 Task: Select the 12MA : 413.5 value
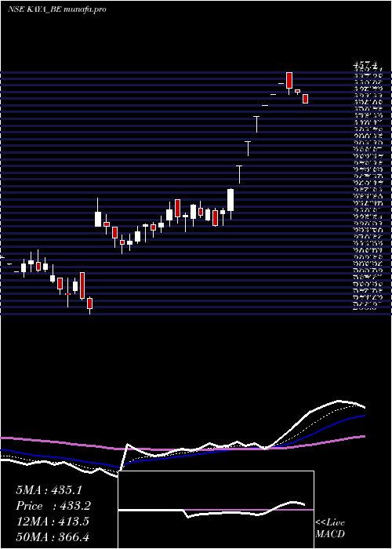coord(53,522)
